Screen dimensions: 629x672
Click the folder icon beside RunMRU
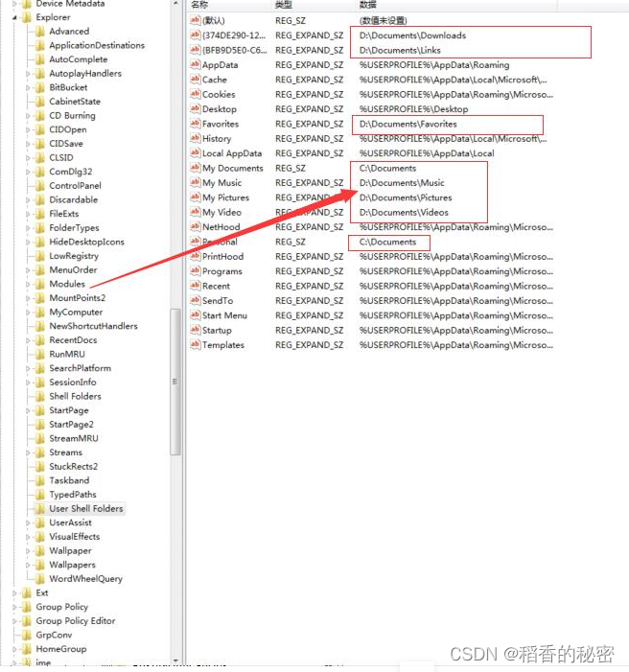[x=40, y=354]
